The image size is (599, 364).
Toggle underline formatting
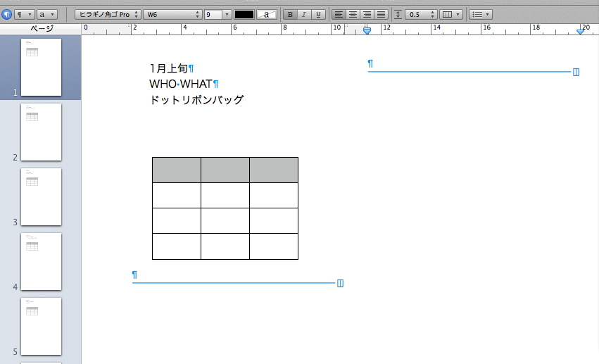[x=318, y=15]
